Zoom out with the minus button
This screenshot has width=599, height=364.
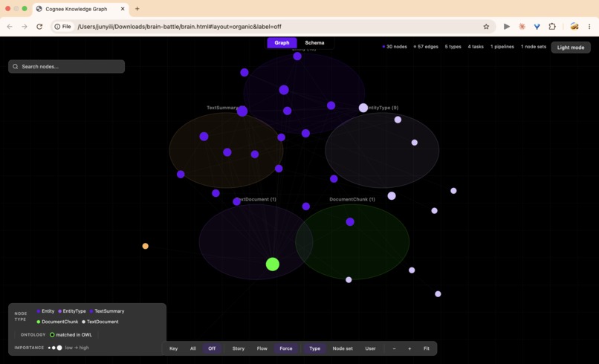coord(394,348)
